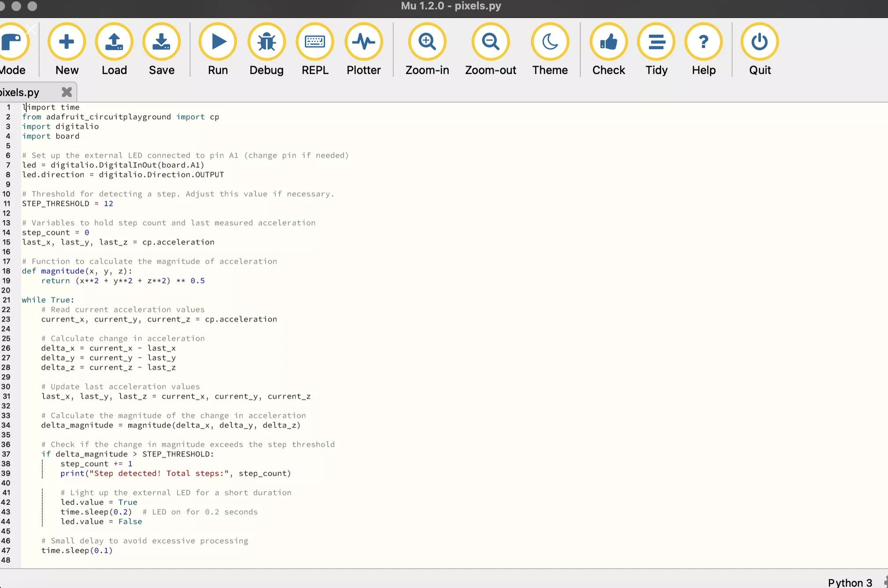This screenshot has height=588, width=888.
Task: Open the REPL panel
Action: click(x=315, y=49)
